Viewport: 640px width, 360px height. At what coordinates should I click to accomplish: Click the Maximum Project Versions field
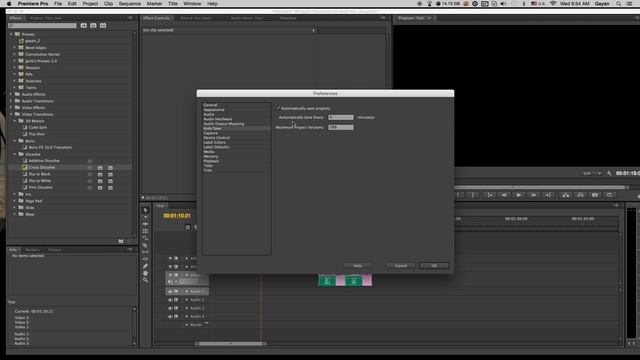(x=341, y=127)
